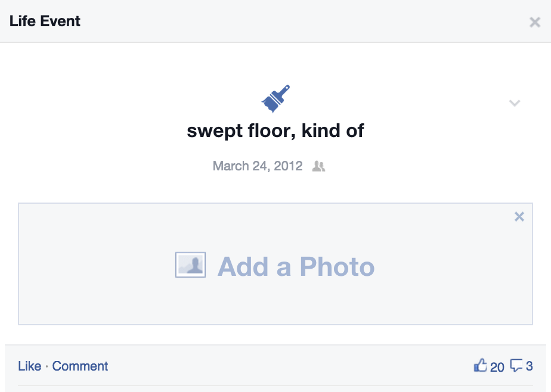Click the comment bubble icon
This screenshot has width=551, height=392.
[516, 365]
